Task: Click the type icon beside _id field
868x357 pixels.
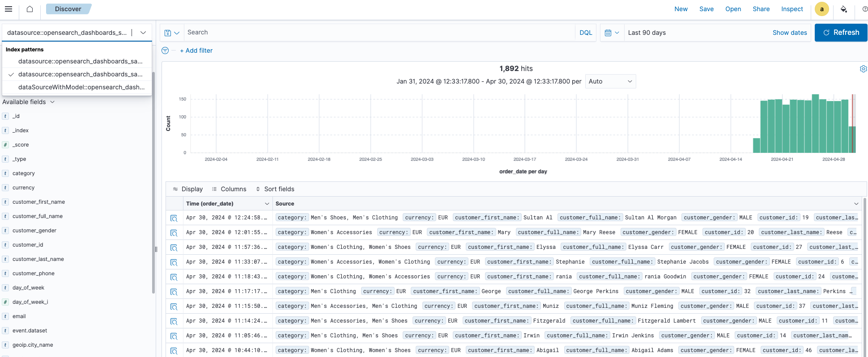Action: pyautogui.click(x=5, y=116)
